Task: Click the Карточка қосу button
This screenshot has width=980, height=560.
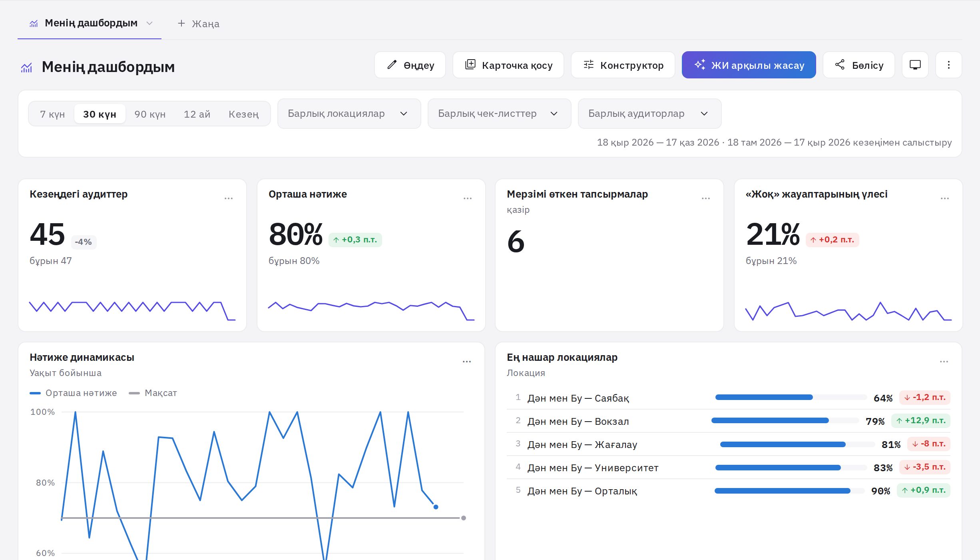Action: [508, 65]
